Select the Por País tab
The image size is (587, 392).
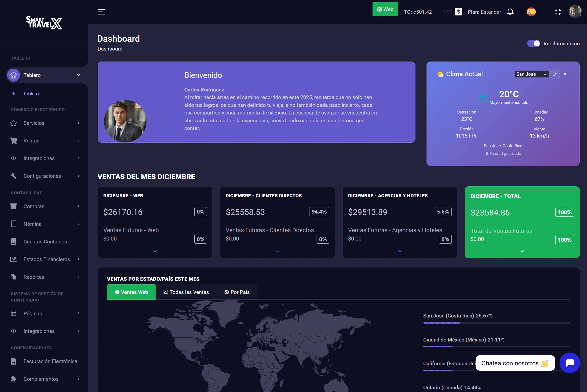click(x=237, y=292)
